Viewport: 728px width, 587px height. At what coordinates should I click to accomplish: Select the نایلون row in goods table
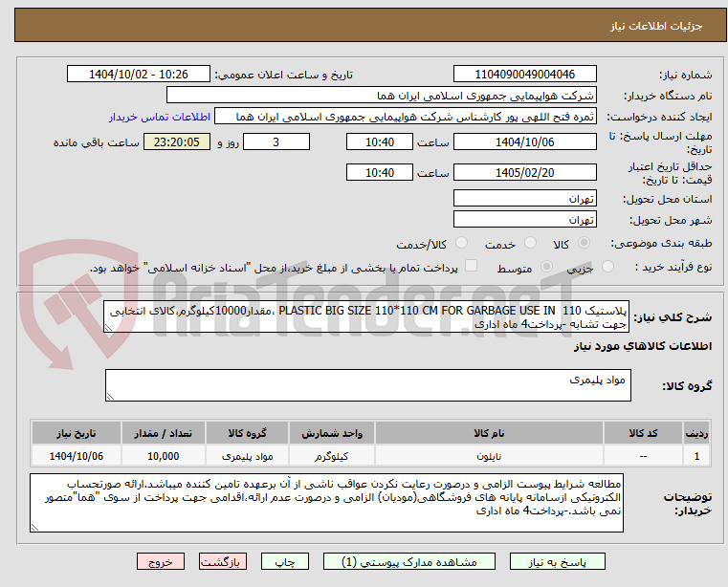(486, 456)
